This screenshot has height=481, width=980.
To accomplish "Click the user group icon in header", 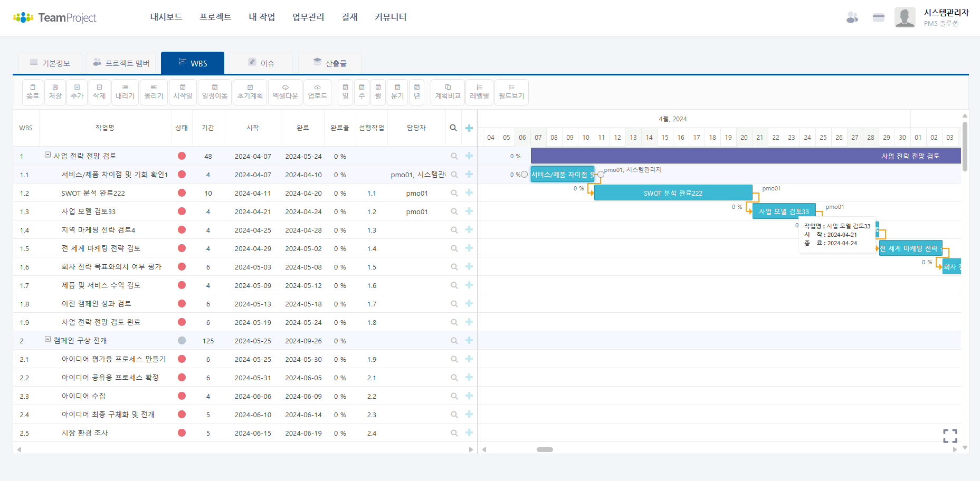I will coord(852,17).
